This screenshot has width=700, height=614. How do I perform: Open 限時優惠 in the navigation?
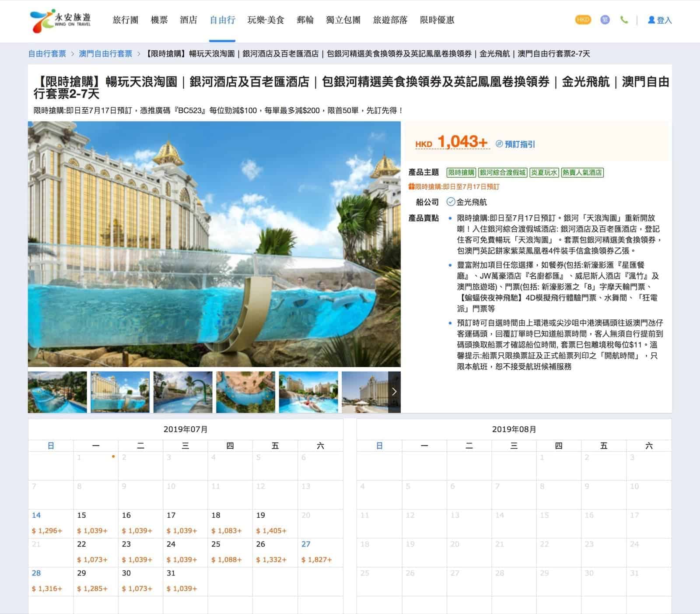[x=437, y=20]
